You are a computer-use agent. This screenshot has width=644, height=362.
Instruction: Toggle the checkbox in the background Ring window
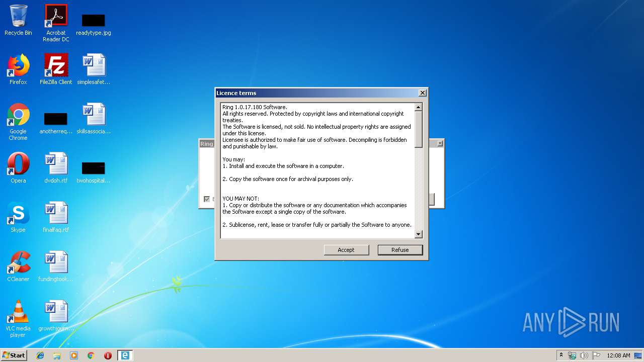(206, 199)
